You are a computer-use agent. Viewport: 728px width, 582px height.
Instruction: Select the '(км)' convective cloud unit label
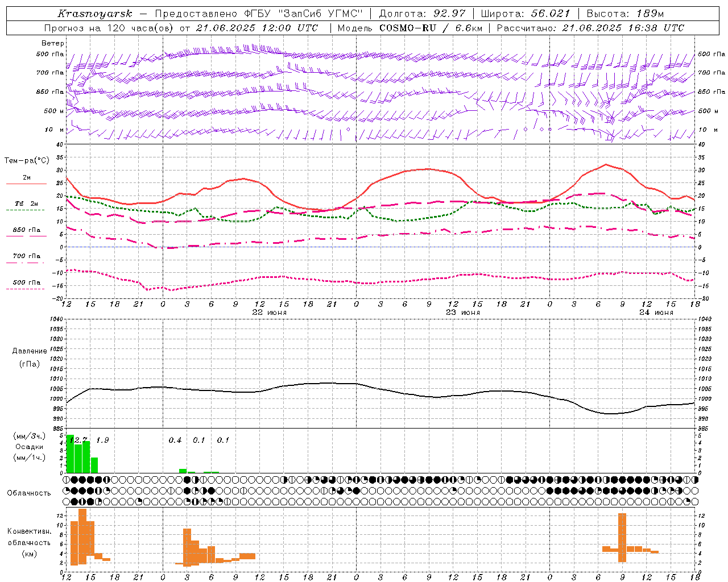pos(30,554)
